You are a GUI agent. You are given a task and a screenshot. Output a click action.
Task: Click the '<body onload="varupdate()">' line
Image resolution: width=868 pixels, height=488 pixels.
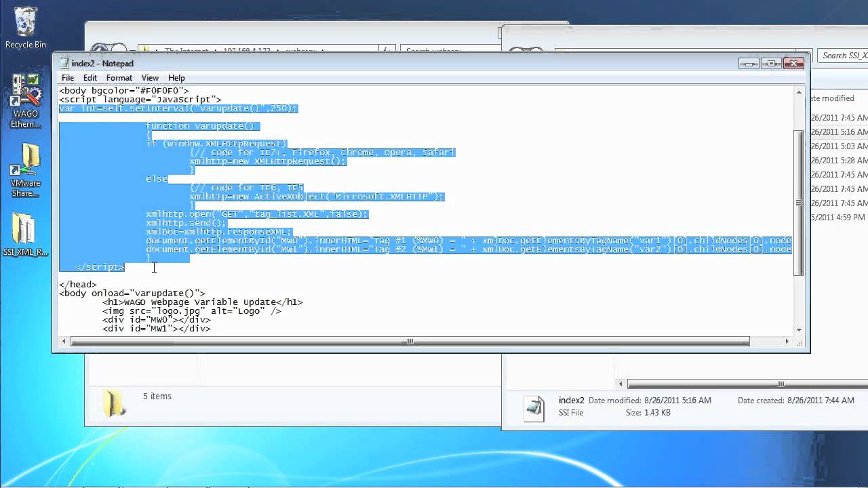coord(132,293)
